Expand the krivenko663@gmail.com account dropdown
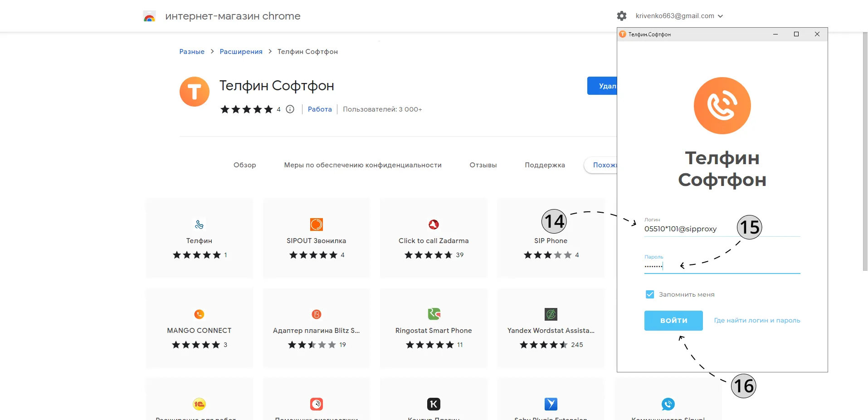The height and width of the screenshot is (420, 868). pyautogui.click(x=679, y=16)
